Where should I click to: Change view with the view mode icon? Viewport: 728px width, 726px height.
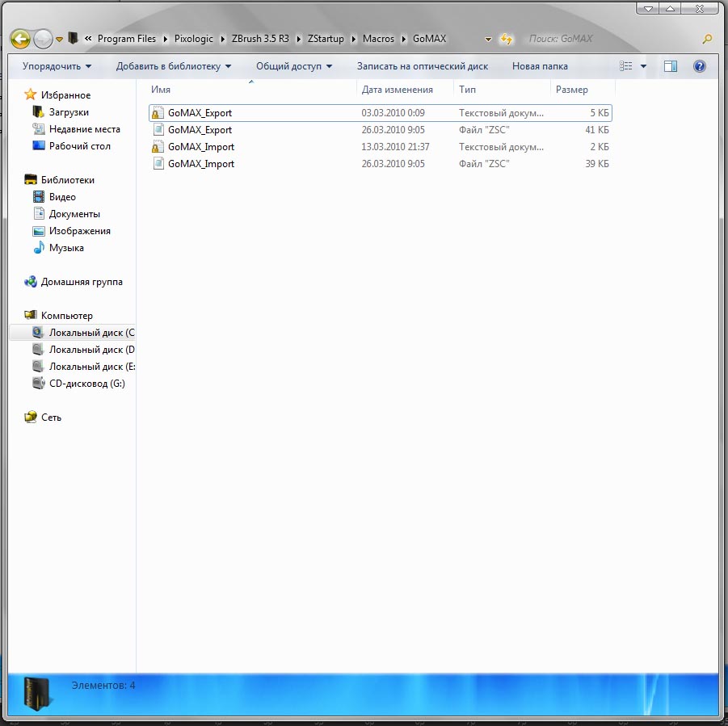pos(626,66)
